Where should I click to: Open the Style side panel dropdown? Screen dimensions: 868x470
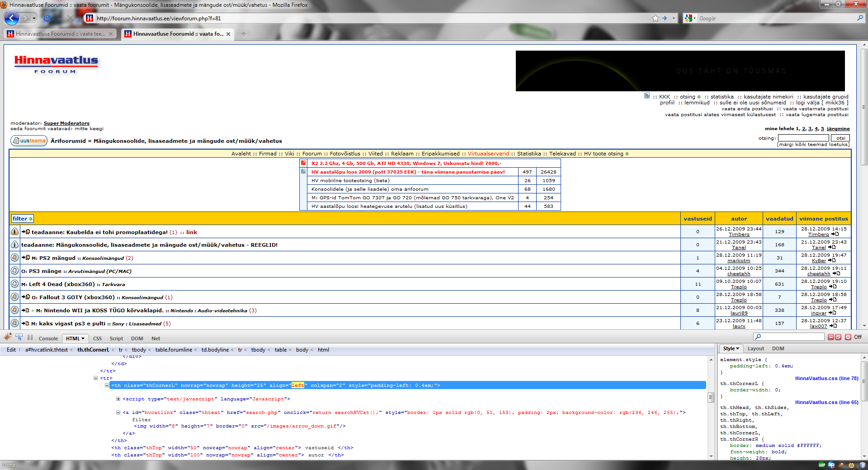[x=737, y=348]
